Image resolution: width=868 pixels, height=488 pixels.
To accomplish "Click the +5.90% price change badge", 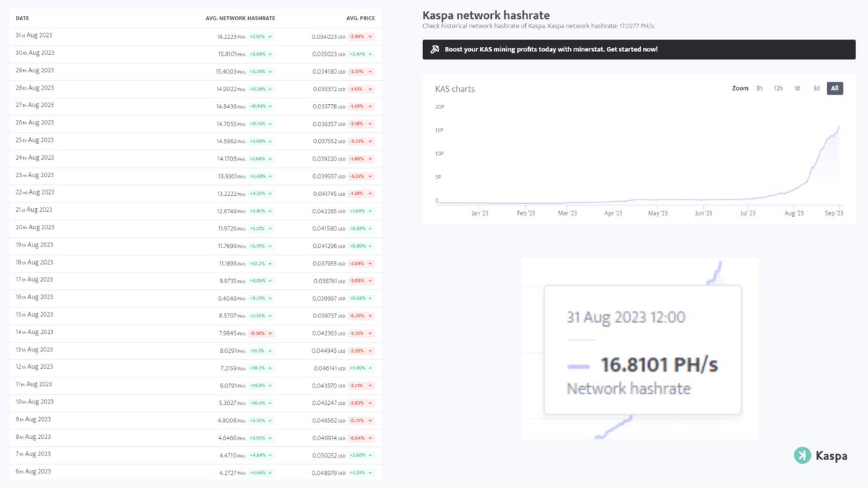I will coord(362,368).
